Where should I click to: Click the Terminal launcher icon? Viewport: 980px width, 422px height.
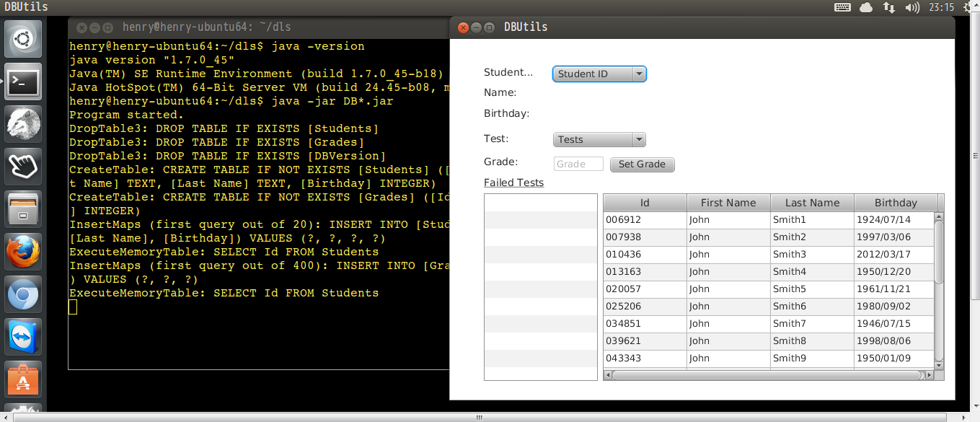[x=24, y=82]
